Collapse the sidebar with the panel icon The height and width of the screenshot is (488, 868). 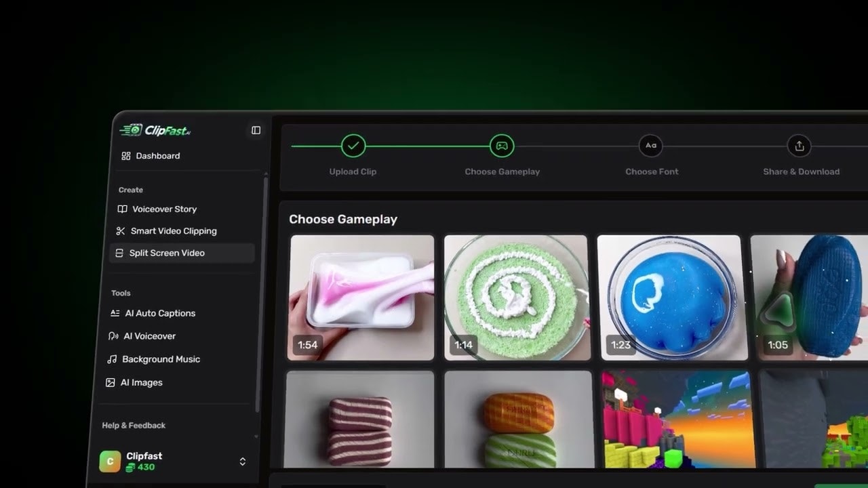click(x=256, y=130)
